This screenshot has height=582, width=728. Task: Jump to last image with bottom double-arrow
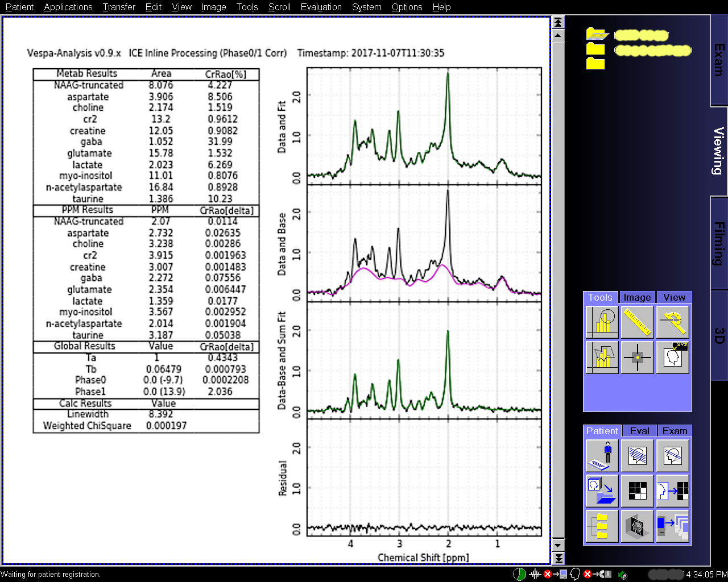point(558,559)
